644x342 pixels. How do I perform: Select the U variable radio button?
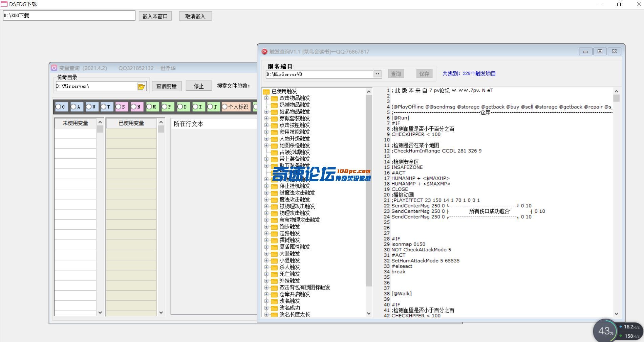pos(89,107)
